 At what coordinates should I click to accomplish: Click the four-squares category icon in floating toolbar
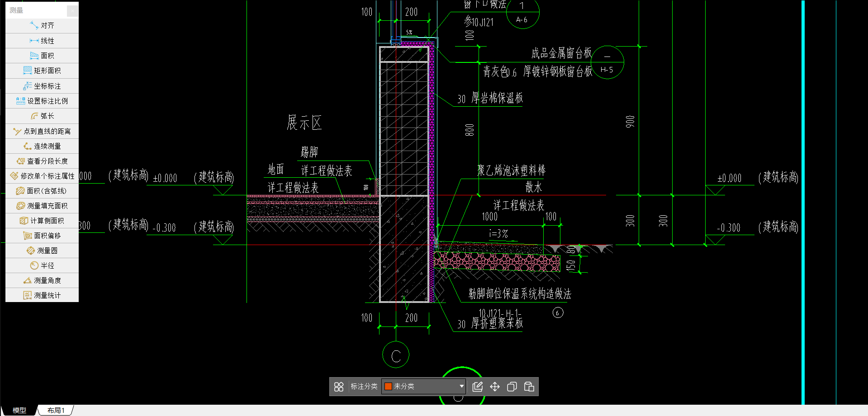(339, 387)
